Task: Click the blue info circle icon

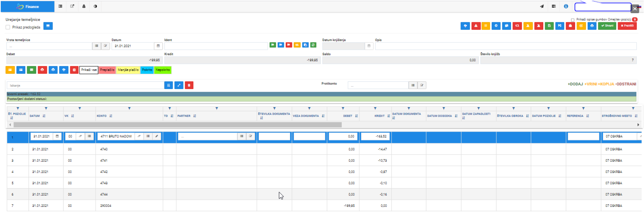Action: (x=566, y=7)
